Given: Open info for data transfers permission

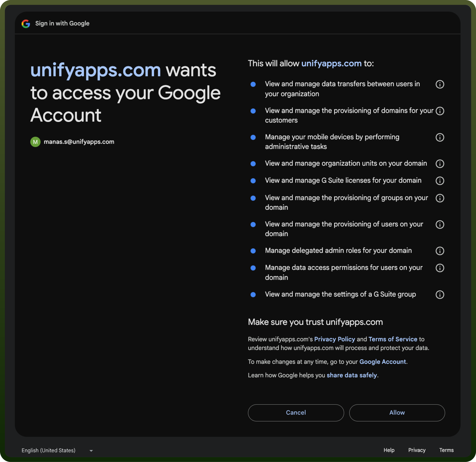Looking at the screenshot, I should pyautogui.click(x=440, y=84).
